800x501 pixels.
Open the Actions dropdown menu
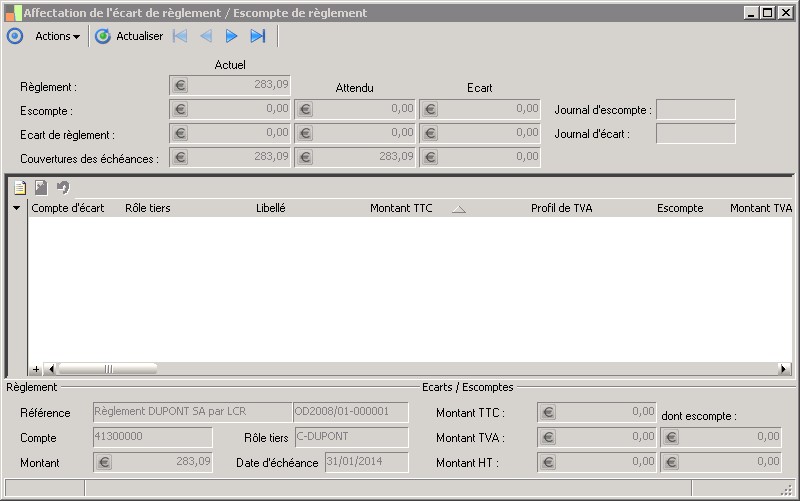[x=57, y=36]
